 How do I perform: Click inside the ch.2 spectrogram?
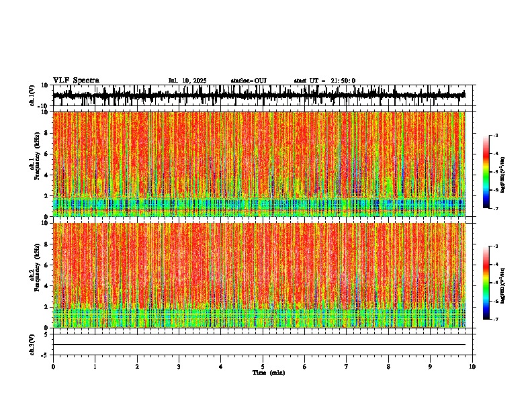click(259, 275)
